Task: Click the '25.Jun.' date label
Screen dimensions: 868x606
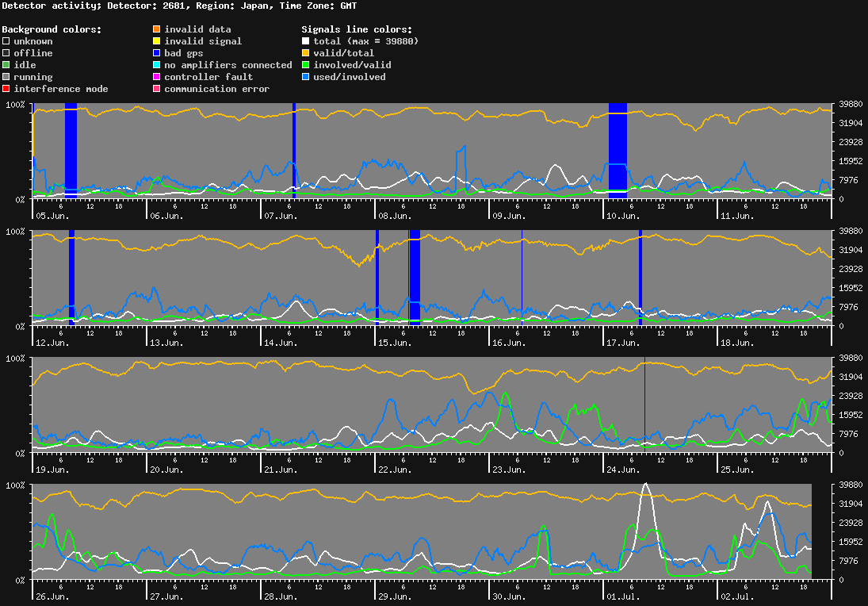Action: [x=736, y=470]
